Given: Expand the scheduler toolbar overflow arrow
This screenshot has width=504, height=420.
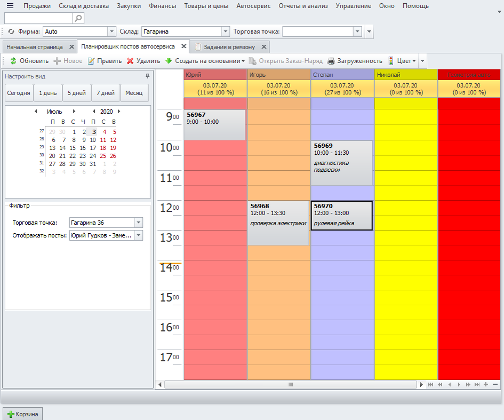Looking at the screenshot, I should [423, 61].
